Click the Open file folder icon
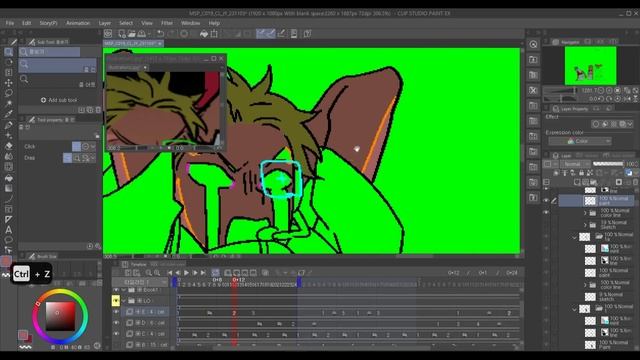The height and width of the screenshot is (360, 640). pos(131,34)
